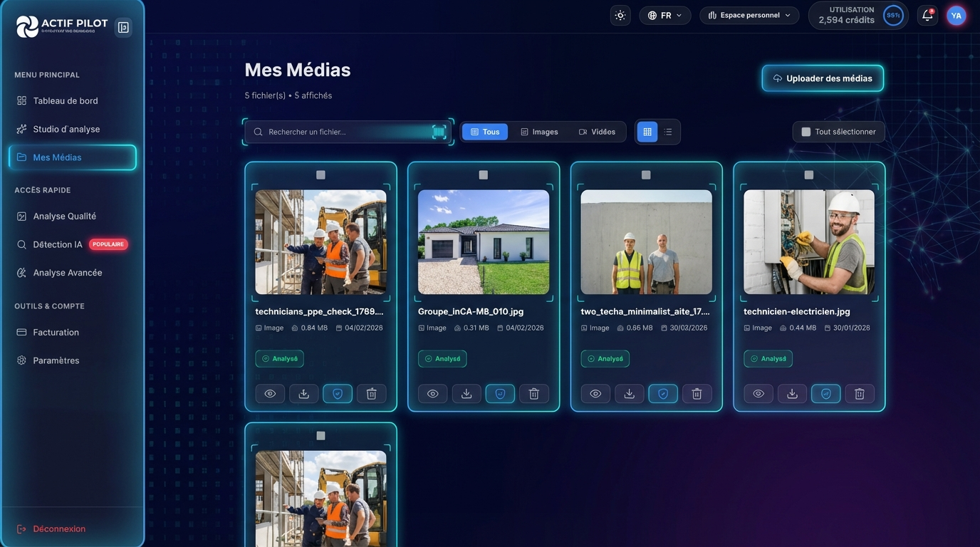
Task: Select the Groupe_inCA-MB_010.jpg card checkbox
Action: [x=484, y=174]
